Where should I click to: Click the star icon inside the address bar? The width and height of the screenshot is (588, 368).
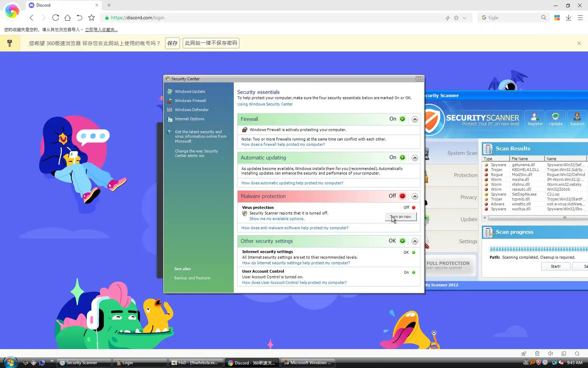[x=456, y=18]
